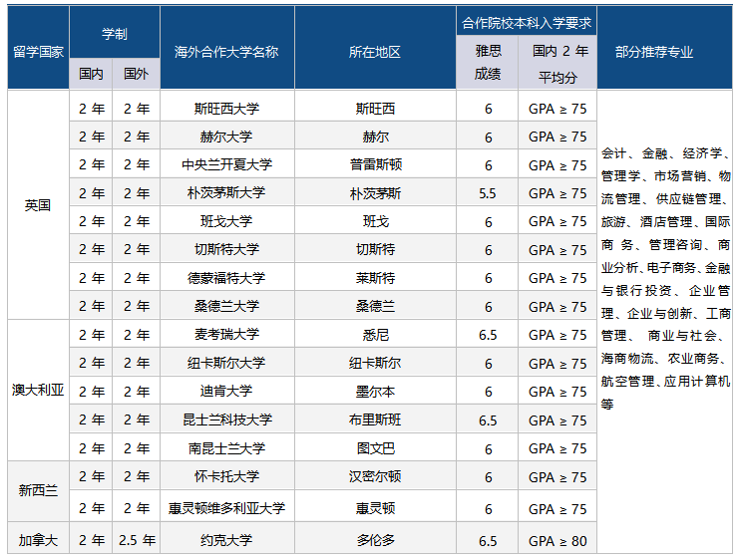Select the 2.5 年 overseas duration cell
This screenshot has height=560, width=741.
137,540
